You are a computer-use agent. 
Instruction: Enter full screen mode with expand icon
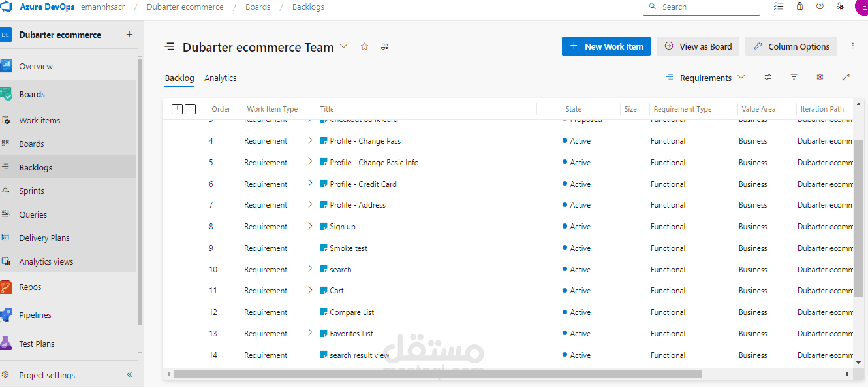846,77
